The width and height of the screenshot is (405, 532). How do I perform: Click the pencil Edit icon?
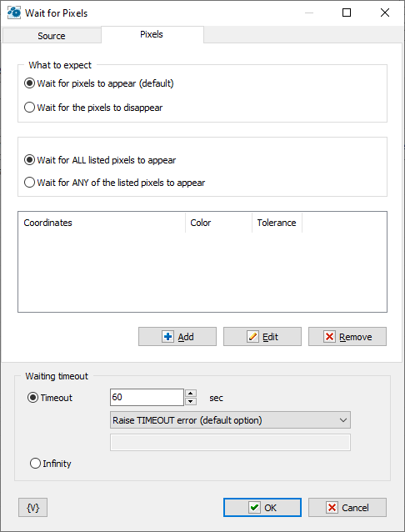pyautogui.click(x=252, y=337)
